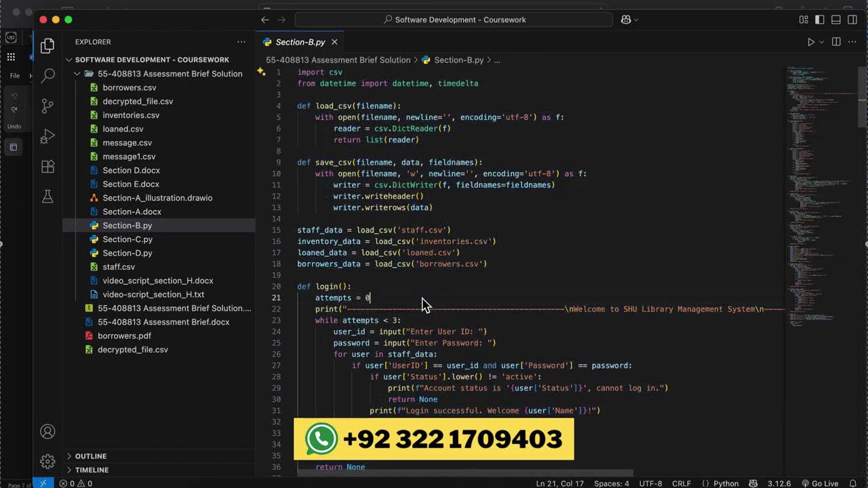
Task: Close the Section-B.py editor tab
Action: 334,42
